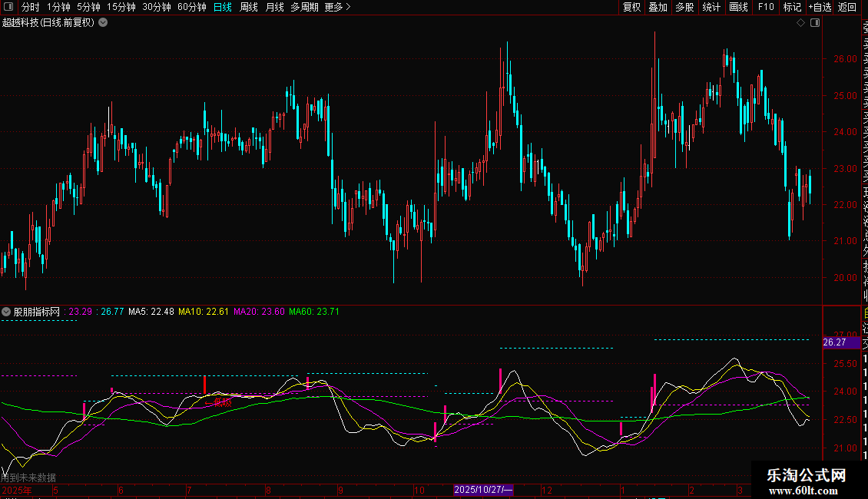Screen dimensions: 868x499
Task: Switch to 60分钟 period
Action: coord(191,7)
